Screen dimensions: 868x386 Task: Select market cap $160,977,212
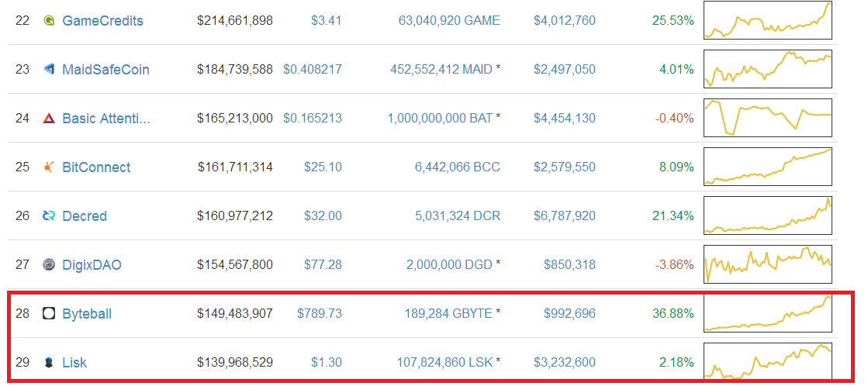235,215
